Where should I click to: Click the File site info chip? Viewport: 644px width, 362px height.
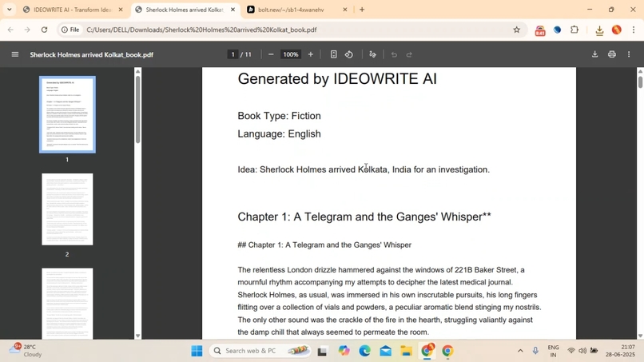pos(70,30)
